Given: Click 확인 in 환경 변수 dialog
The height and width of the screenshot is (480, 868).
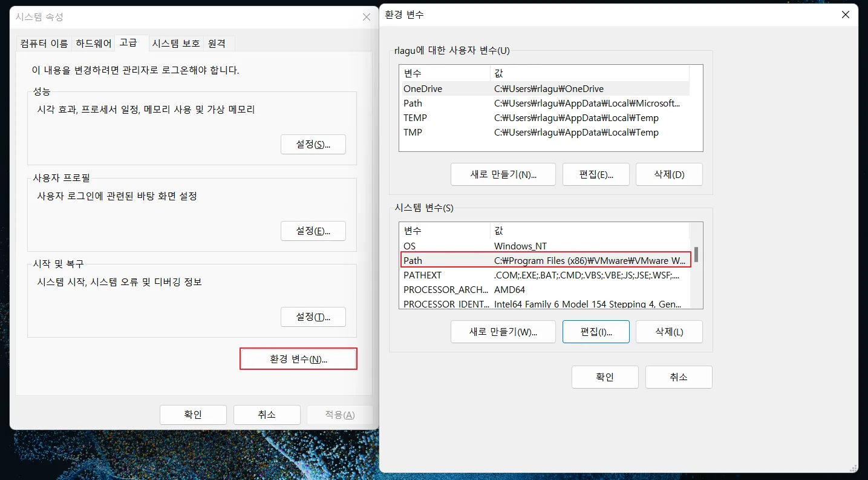Looking at the screenshot, I should point(605,377).
